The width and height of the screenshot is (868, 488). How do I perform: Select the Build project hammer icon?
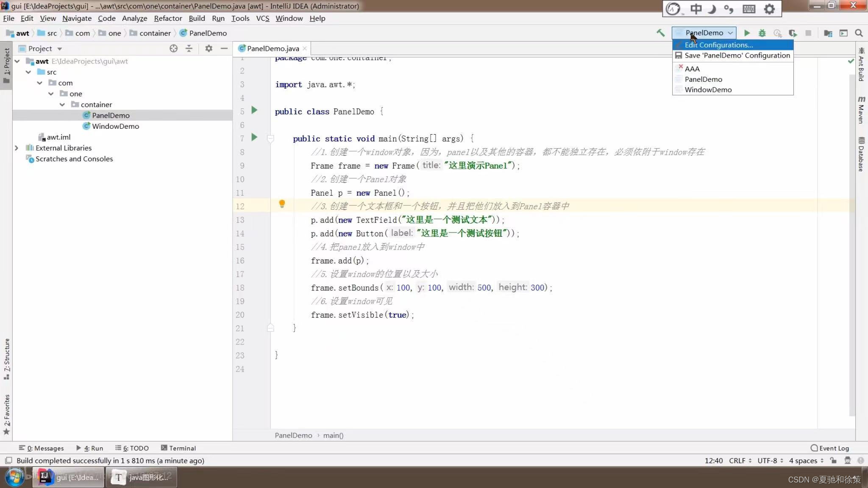(x=660, y=33)
